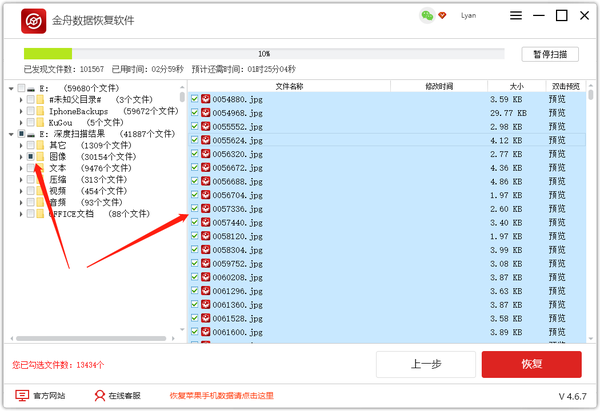Image resolution: width=600 pixels, height=411 pixels.
Task: Click the IphoneBackups folder icon
Action: coord(41,111)
